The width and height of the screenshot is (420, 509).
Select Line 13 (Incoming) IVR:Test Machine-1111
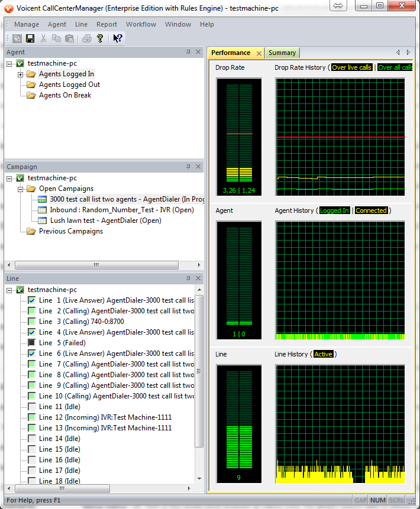pyautogui.click(x=105, y=428)
